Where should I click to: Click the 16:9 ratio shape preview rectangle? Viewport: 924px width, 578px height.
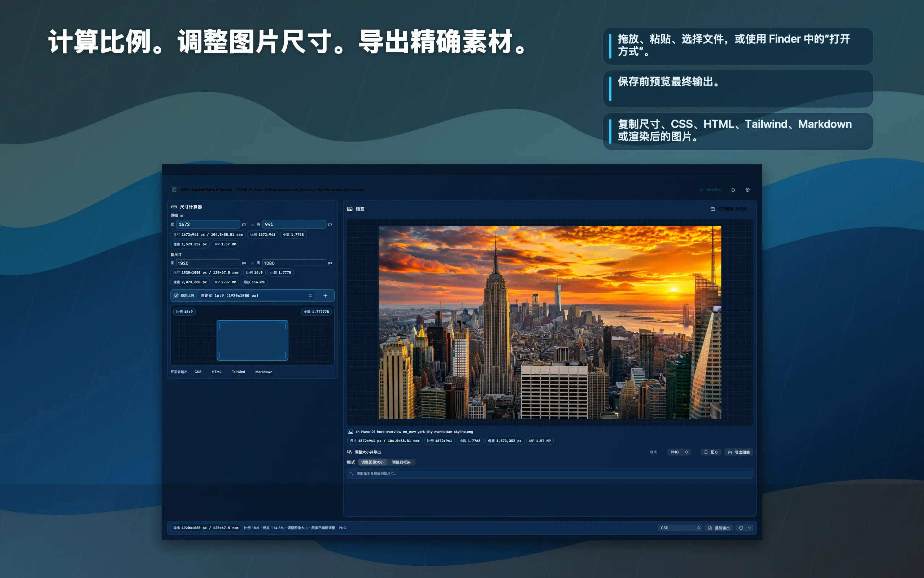252,340
